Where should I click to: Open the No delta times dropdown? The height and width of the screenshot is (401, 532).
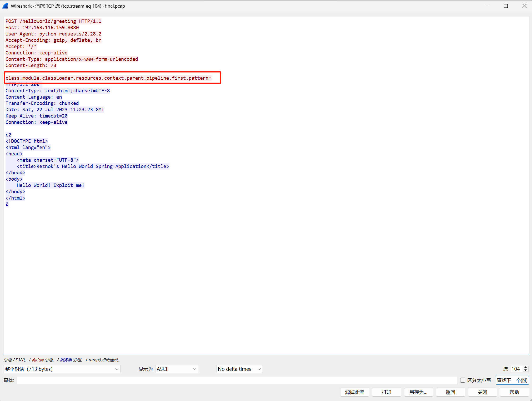(x=239, y=369)
